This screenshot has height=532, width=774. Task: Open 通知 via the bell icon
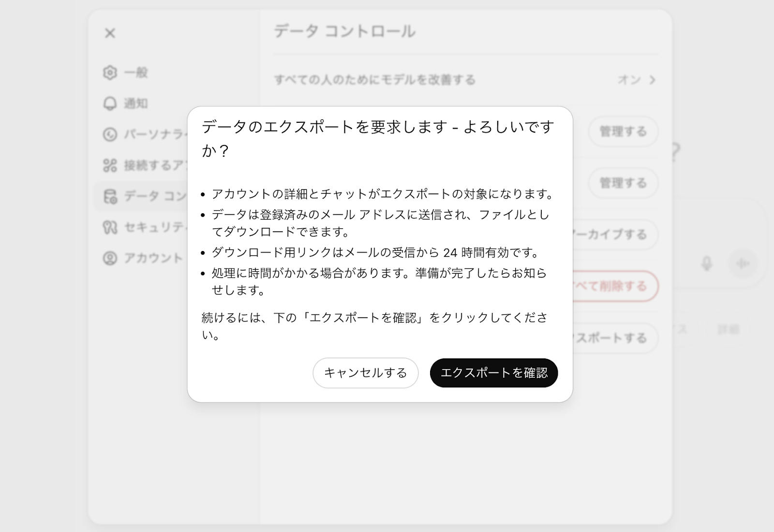coord(110,103)
